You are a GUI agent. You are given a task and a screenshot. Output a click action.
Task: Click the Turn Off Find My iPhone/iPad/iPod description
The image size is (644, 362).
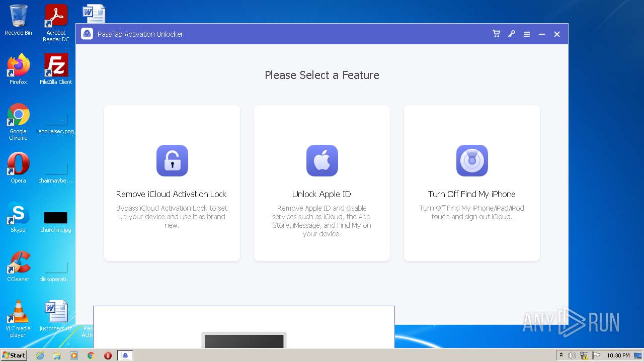(x=471, y=212)
